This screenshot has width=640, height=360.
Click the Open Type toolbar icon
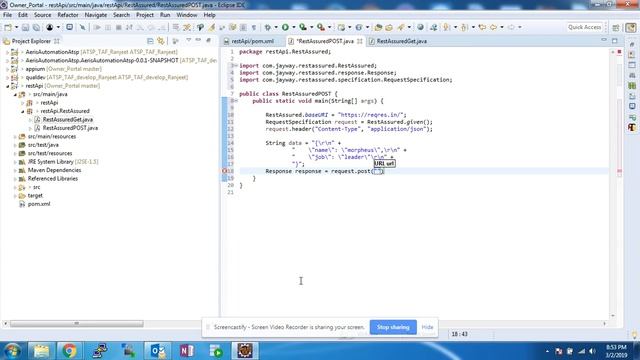[x=378, y=27]
